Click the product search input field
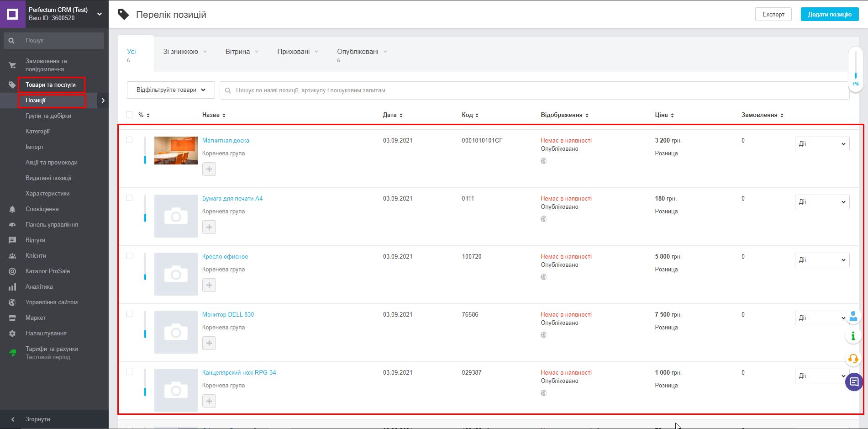Screen dimensions: 868x429 [x=534, y=90]
